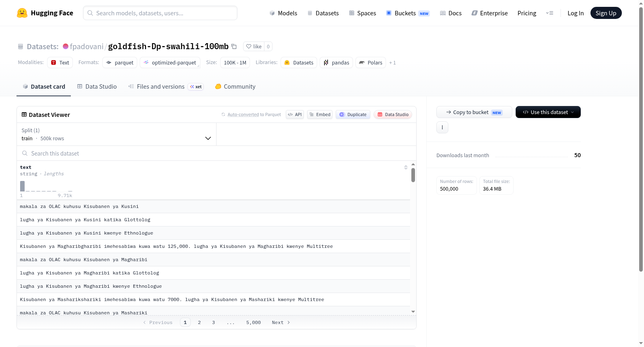Click the page vertical scrollbar thumb
The height and width of the screenshot is (347, 644).
[641, 139]
